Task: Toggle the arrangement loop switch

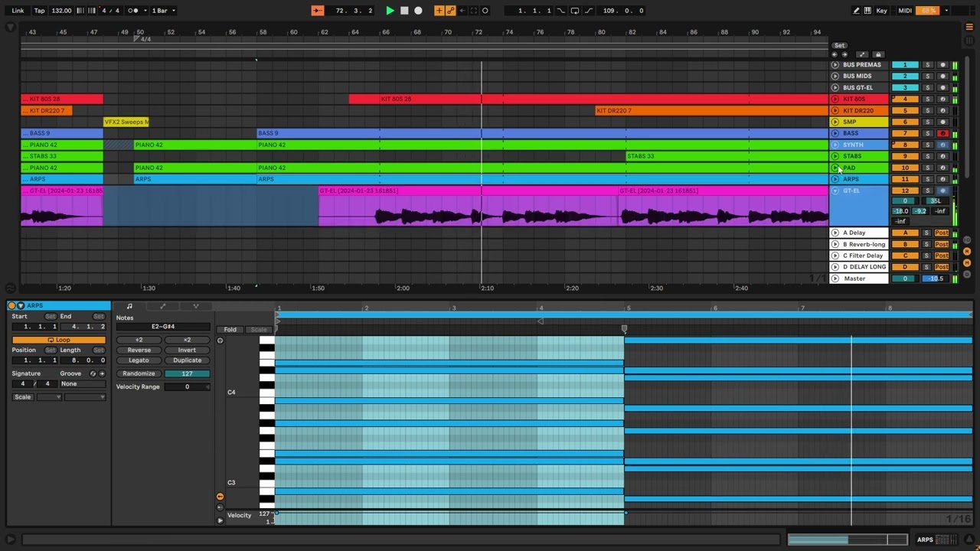Action: click(x=575, y=11)
